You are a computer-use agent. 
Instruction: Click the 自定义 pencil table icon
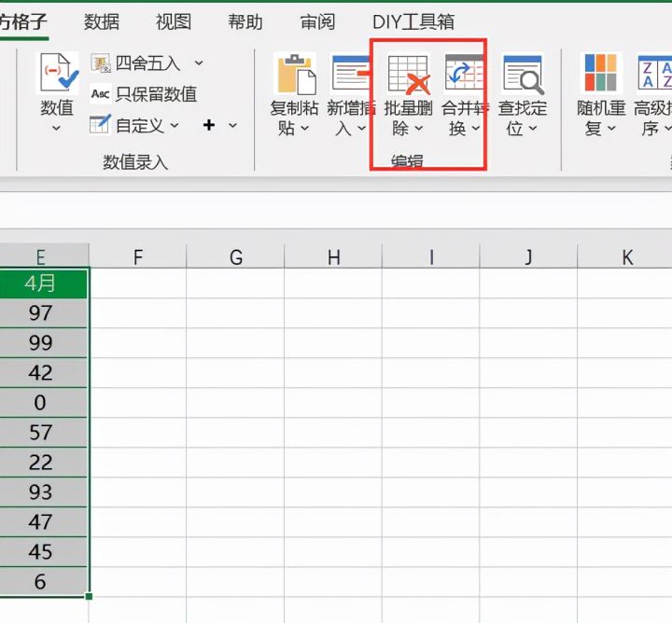pyautogui.click(x=101, y=125)
